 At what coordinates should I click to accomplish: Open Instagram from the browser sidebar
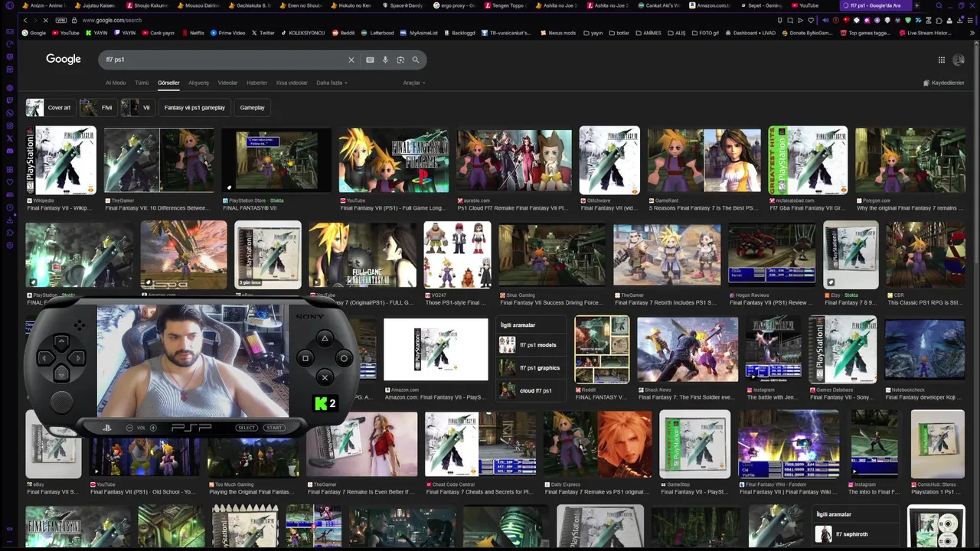(x=10, y=126)
